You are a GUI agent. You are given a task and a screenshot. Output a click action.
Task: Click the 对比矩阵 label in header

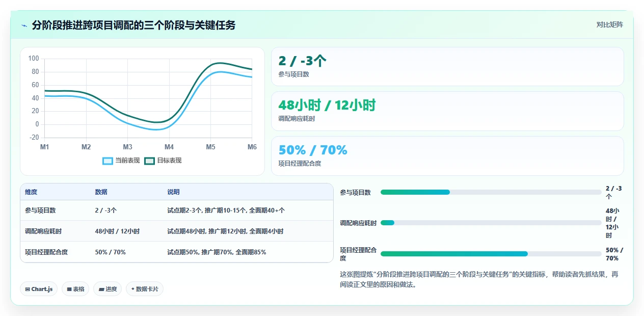(609, 24)
